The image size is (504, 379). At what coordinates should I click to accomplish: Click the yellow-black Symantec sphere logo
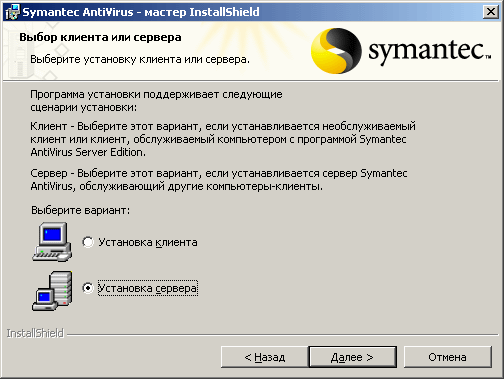[x=336, y=51]
